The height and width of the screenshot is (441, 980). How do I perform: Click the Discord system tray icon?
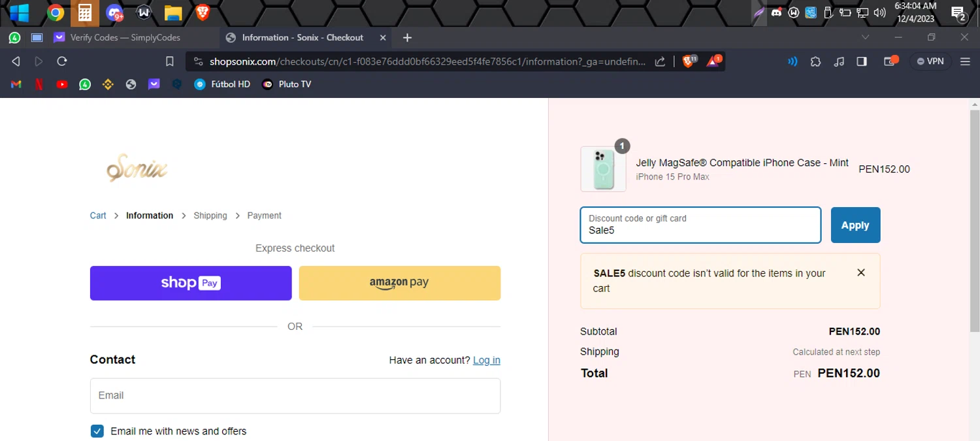point(776,12)
